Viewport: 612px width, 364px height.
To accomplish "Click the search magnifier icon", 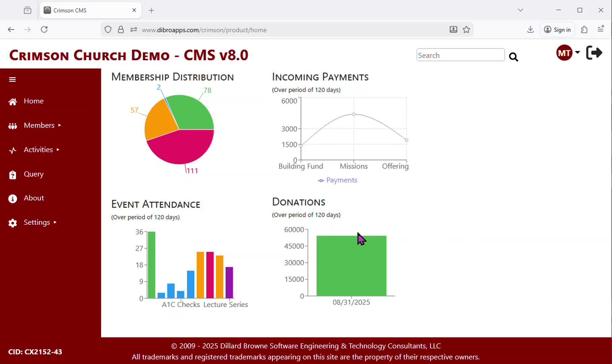I will point(513,57).
